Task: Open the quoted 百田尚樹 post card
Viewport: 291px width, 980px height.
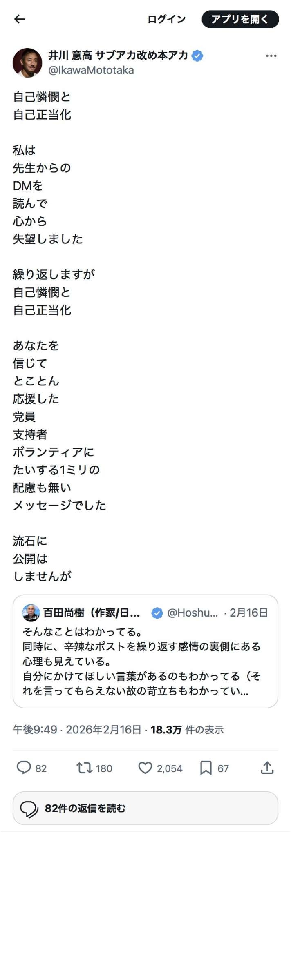Action: 145,661
